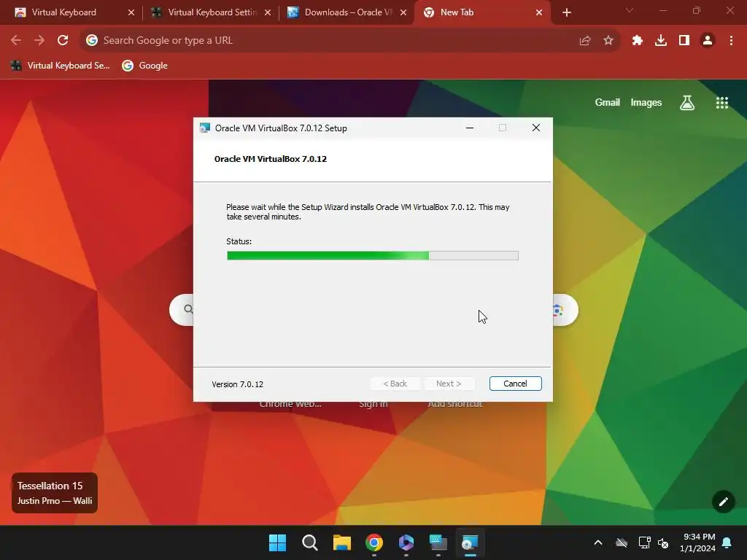Open Search Labs flask icon
This screenshot has height=560, width=747.
pyautogui.click(x=687, y=102)
